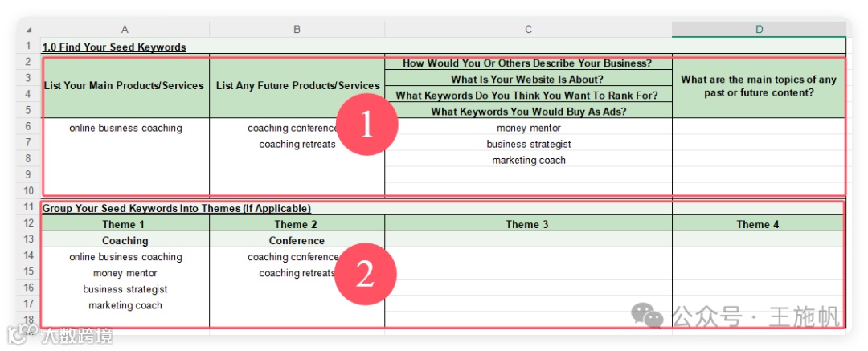This screenshot has height=351, width=868.
Task: Click the "Coaching" cell under Theme 1
Action: tap(125, 241)
